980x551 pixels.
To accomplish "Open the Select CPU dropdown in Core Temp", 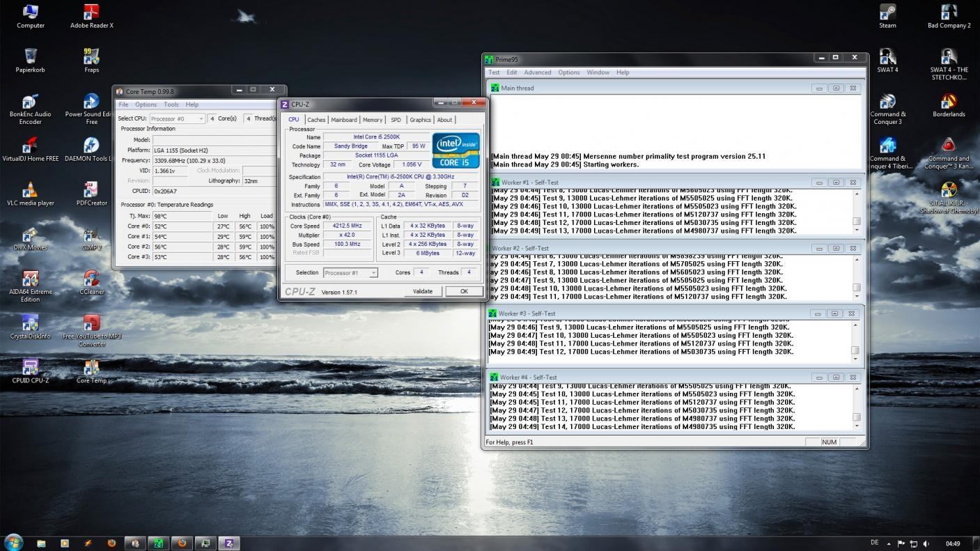I will [x=177, y=118].
